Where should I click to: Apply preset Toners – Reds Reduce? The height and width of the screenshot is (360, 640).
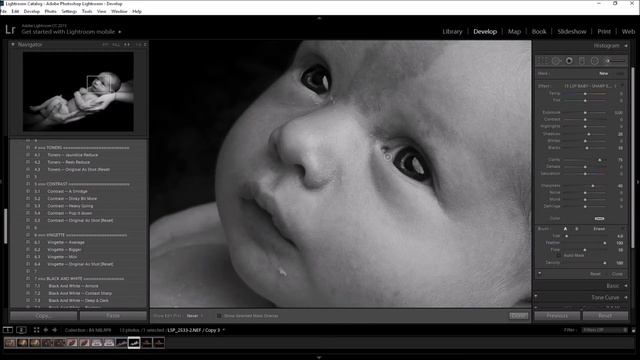click(69, 162)
